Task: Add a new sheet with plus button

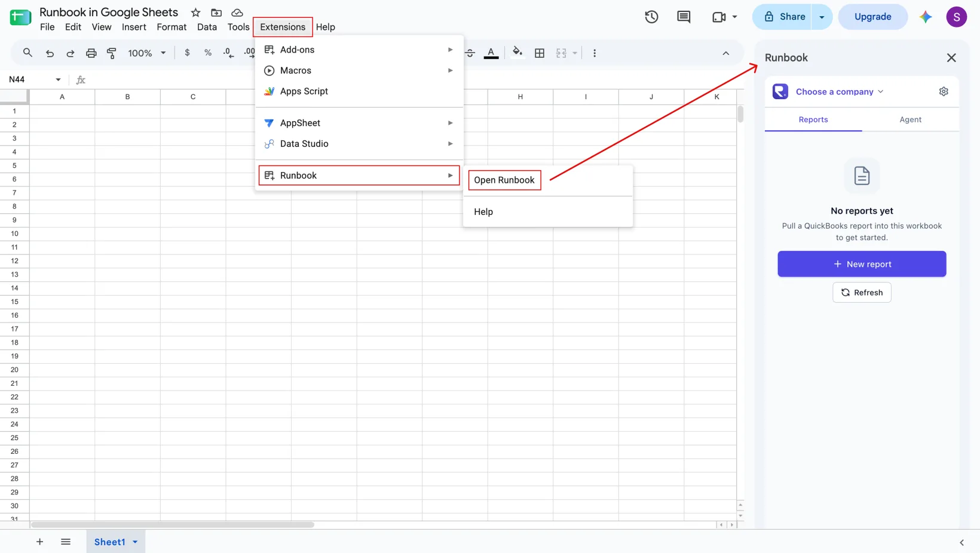Action: (39, 542)
